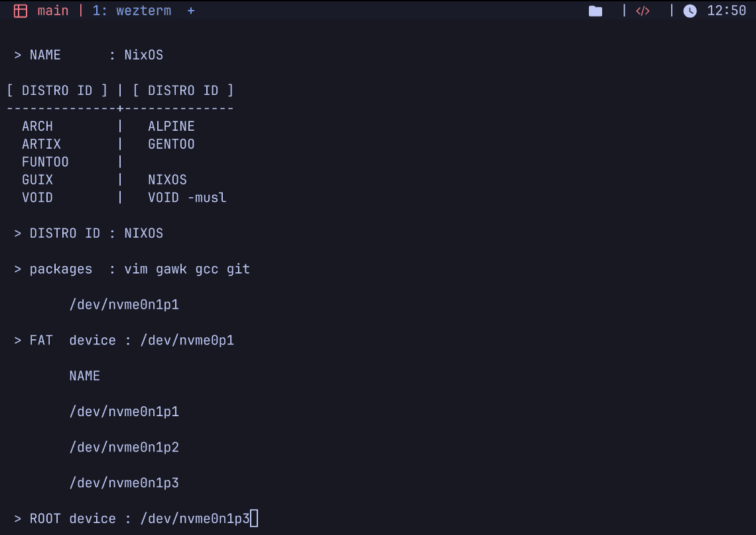The width and height of the screenshot is (756, 535).
Task: Click the ARTIX distro entry
Action: point(41,144)
